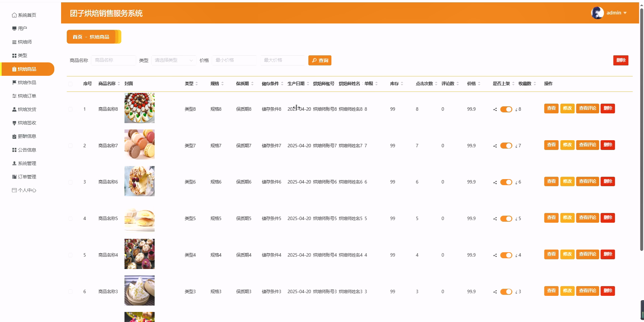The image size is (644, 322).
Task: Click share icon in 商品名称5 row
Action: pyautogui.click(x=495, y=219)
